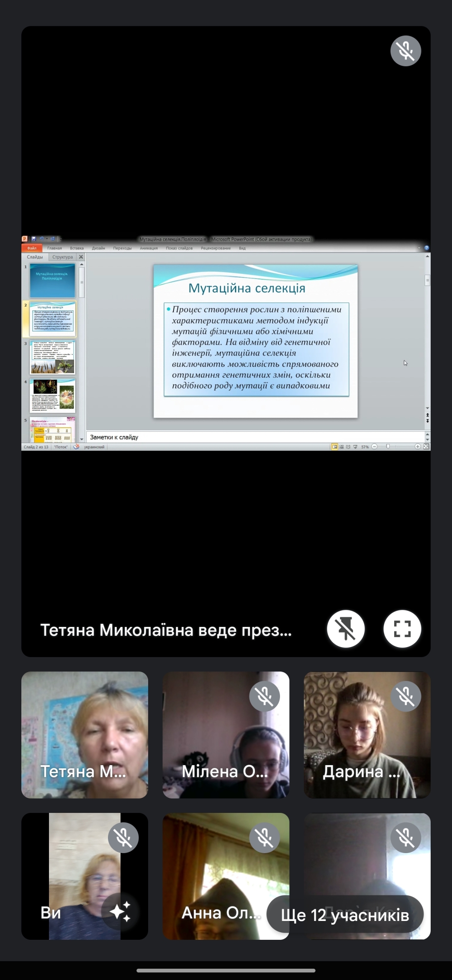Tap muted mic icon on Анна Ол... tile
Image resolution: width=452 pixels, height=980 pixels.
[x=265, y=838]
